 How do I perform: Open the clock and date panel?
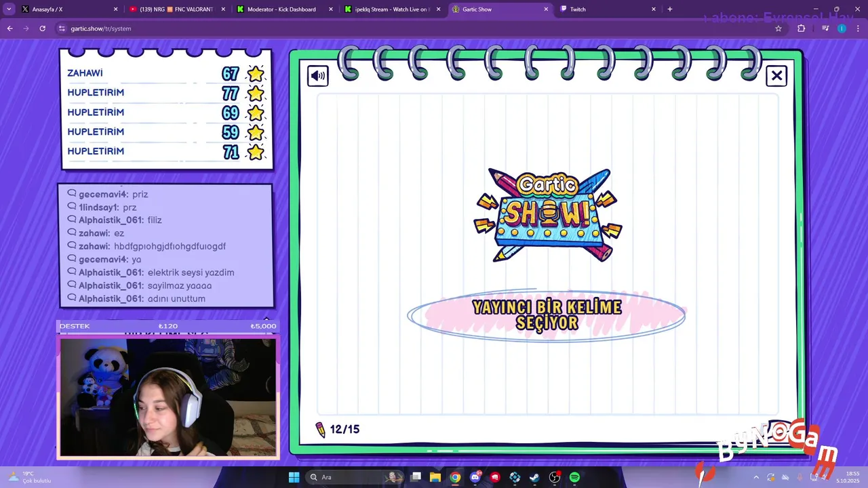[x=848, y=477]
